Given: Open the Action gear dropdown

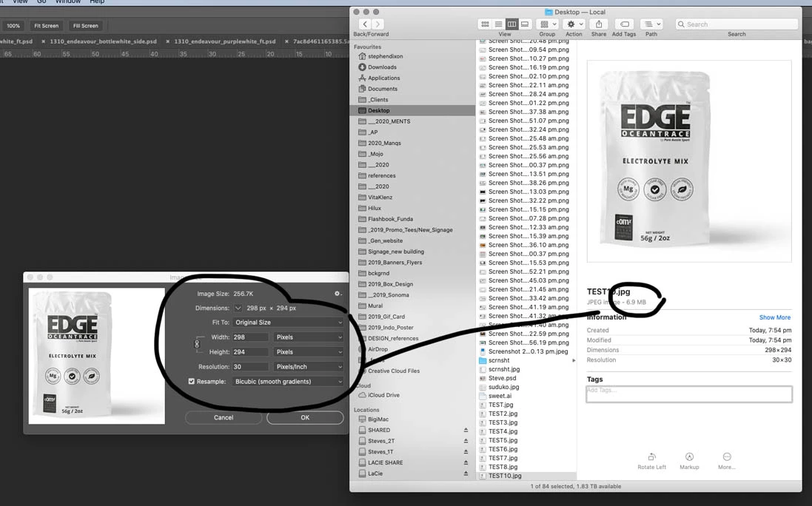Looking at the screenshot, I should (x=575, y=24).
